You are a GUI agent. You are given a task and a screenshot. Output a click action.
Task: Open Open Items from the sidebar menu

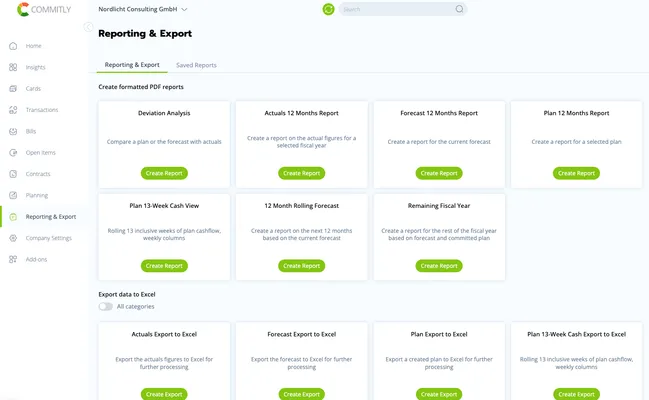point(41,152)
